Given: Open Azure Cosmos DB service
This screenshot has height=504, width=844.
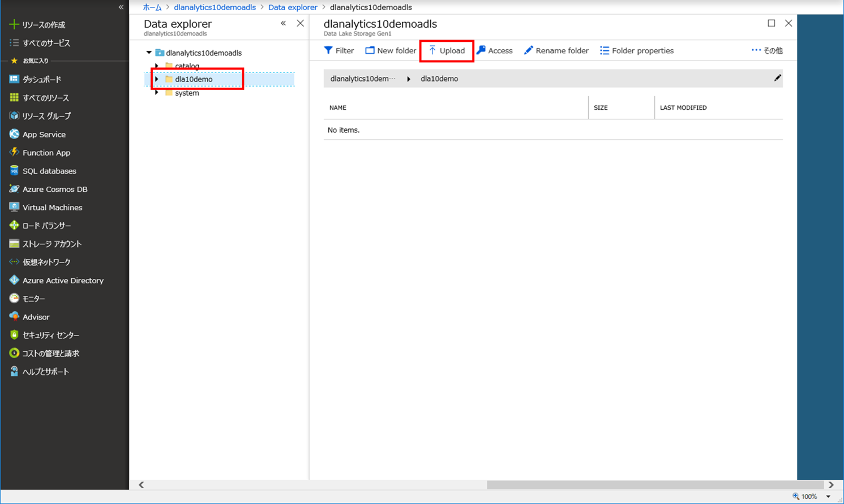Looking at the screenshot, I should [x=55, y=189].
